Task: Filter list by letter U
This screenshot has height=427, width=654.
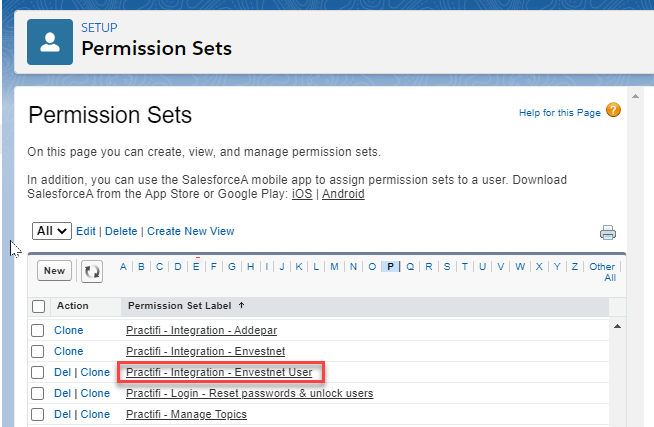Action: (482, 266)
